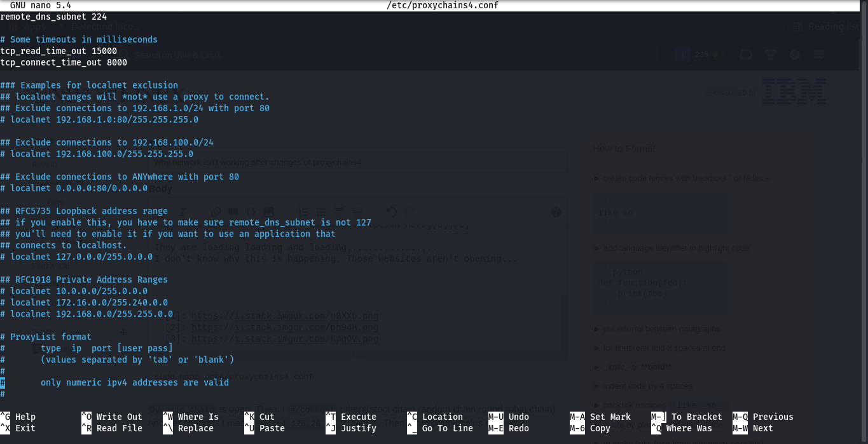Viewport: 868px width, 444px height.
Task: Click the /etc/proxychains4.conf file name in title bar
Action: (443, 6)
